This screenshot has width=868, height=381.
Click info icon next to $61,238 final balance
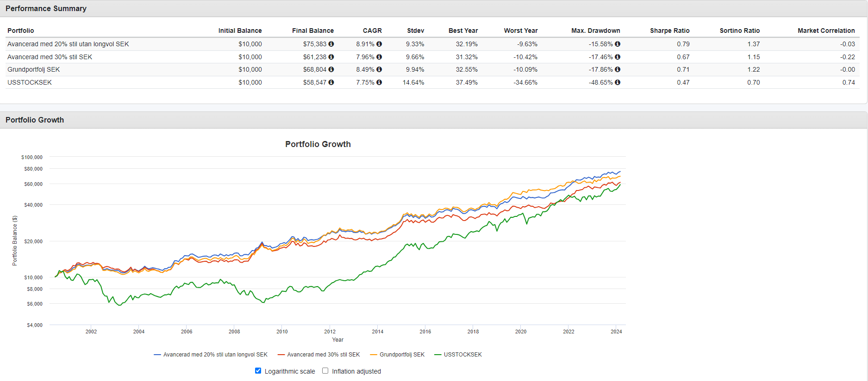pos(331,57)
